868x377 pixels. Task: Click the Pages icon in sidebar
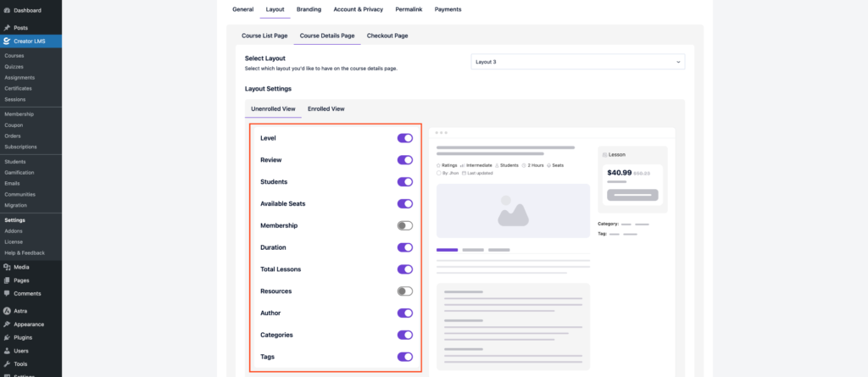(7, 280)
